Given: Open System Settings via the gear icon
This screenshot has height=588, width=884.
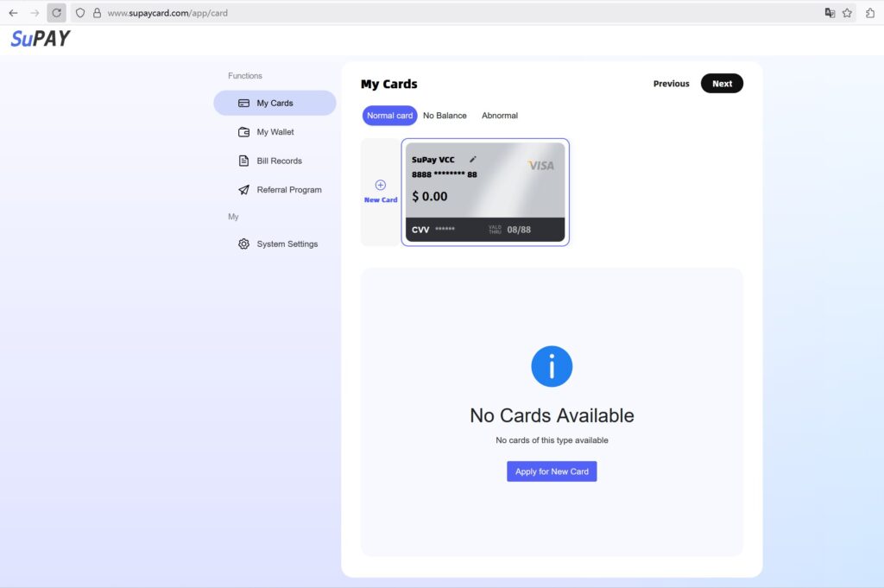Looking at the screenshot, I should tap(244, 243).
